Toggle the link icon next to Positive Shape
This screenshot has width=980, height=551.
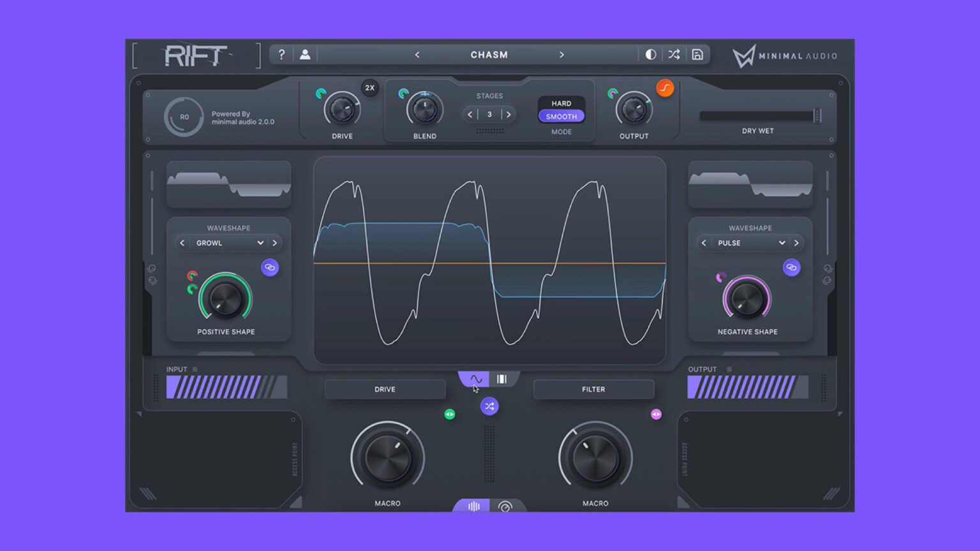click(x=270, y=267)
